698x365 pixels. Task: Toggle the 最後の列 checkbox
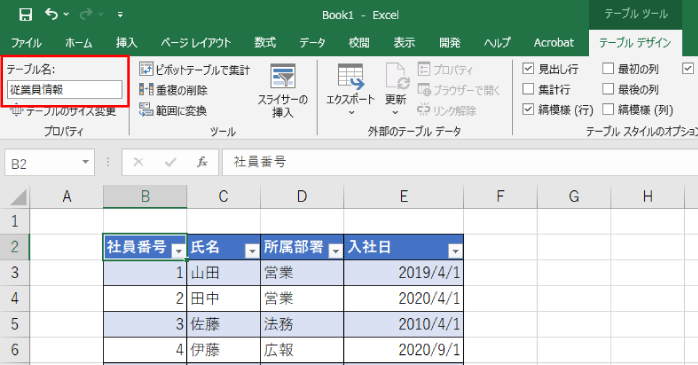coord(608,89)
